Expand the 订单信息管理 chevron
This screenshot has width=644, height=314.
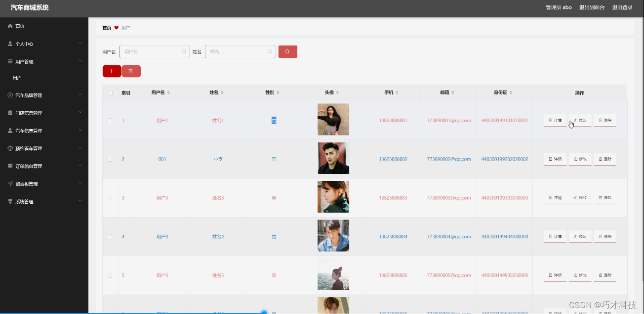80,166
